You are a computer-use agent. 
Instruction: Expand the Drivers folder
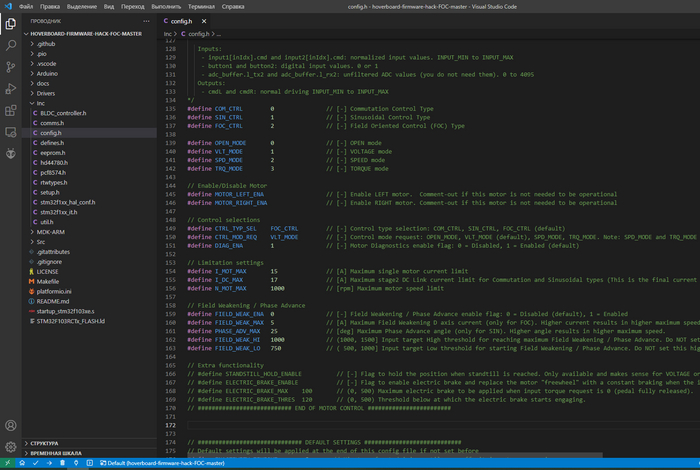click(x=46, y=93)
